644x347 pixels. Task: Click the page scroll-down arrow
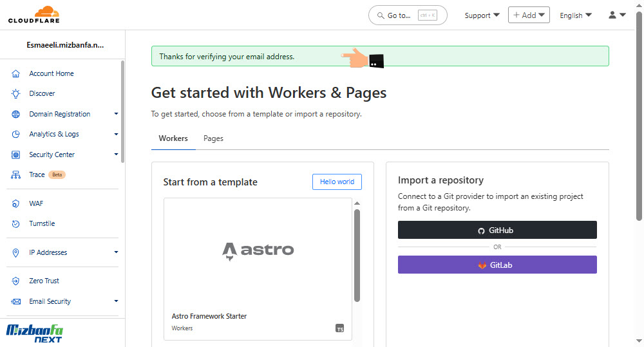click(639, 341)
